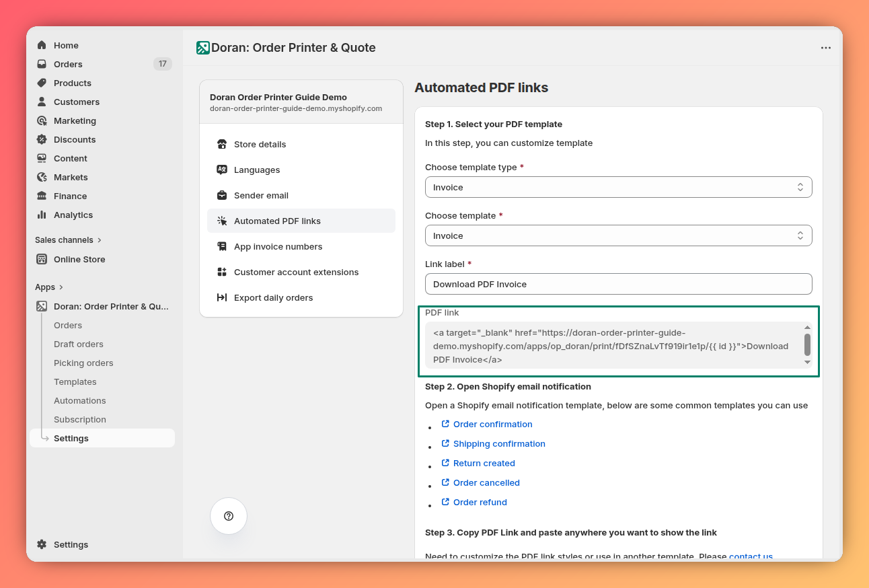The height and width of the screenshot is (588, 869).
Task: Open Templates under Doran app
Action: [x=75, y=381]
